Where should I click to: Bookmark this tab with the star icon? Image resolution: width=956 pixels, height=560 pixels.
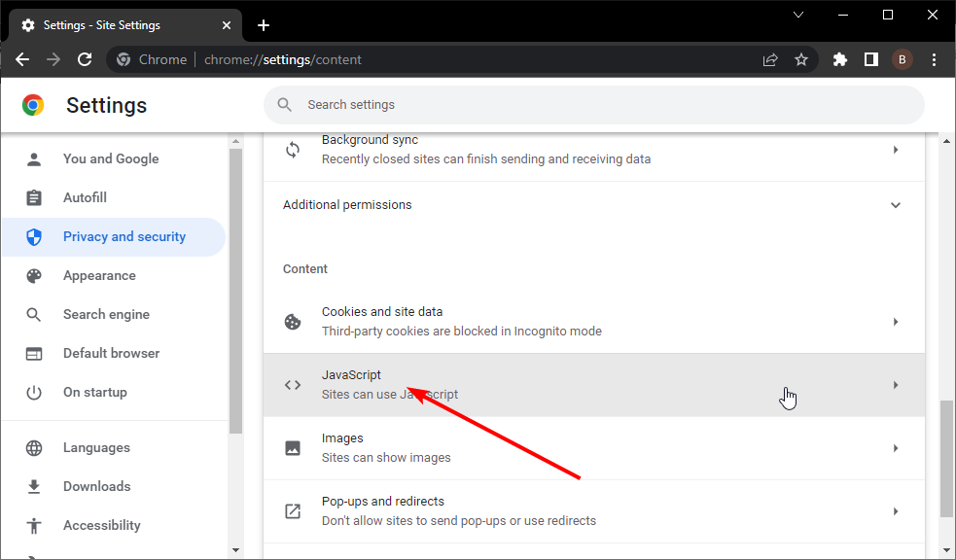pos(801,59)
